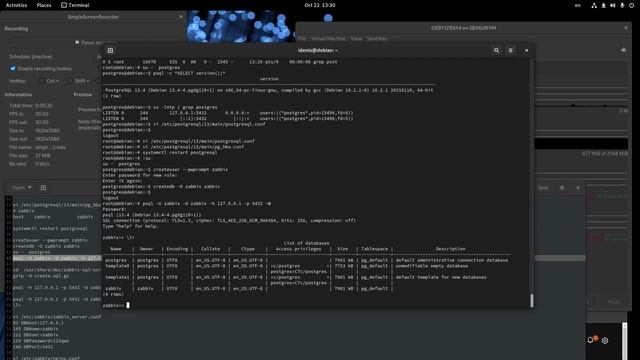Open the power menu icon in top bar
The width and height of the screenshot is (640, 360).
(632, 5)
